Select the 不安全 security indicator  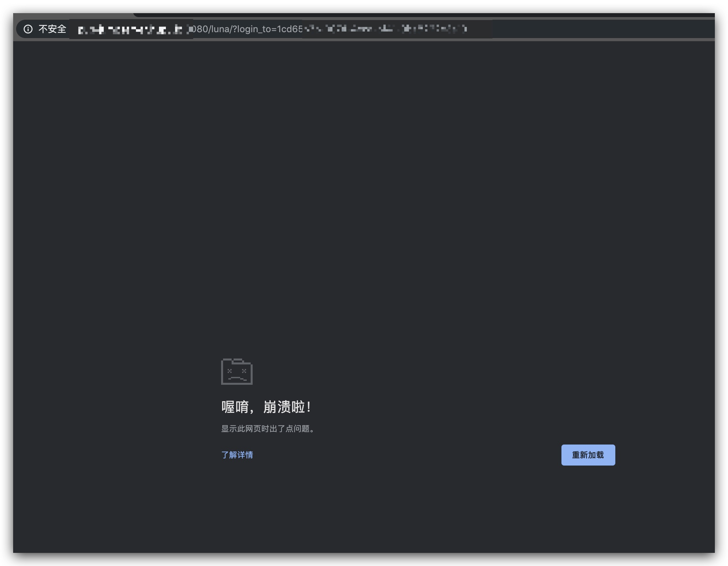coord(52,29)
